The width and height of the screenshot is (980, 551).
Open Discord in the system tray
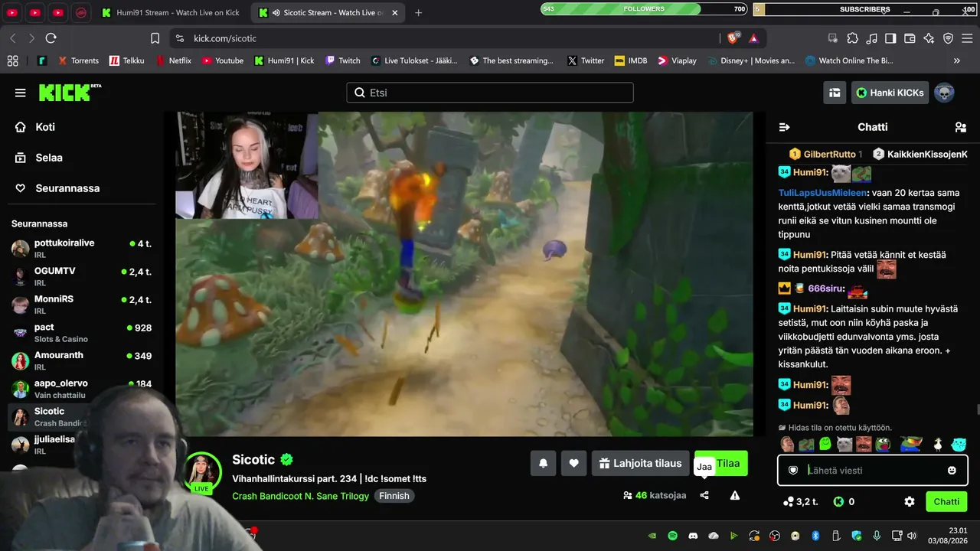(x=693, y=536)
